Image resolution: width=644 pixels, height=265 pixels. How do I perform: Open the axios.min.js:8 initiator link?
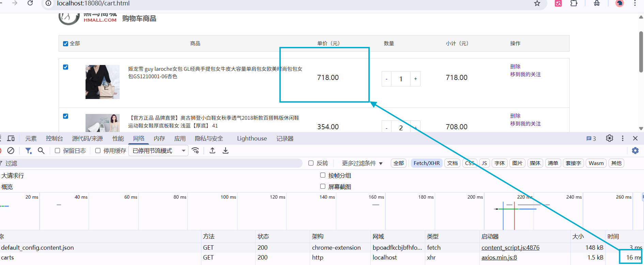click(499, 258)
